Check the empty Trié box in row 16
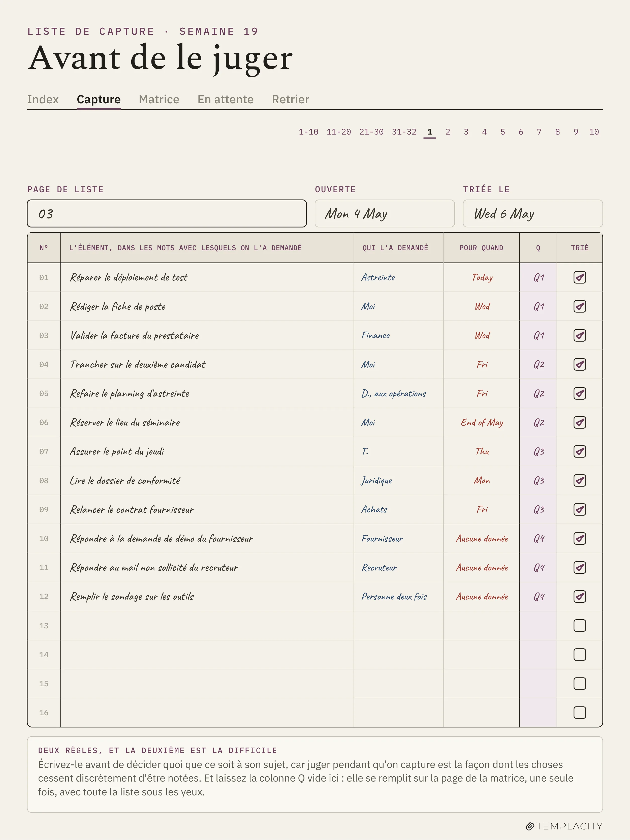The image size is (630, 840). tap(580, 713)
